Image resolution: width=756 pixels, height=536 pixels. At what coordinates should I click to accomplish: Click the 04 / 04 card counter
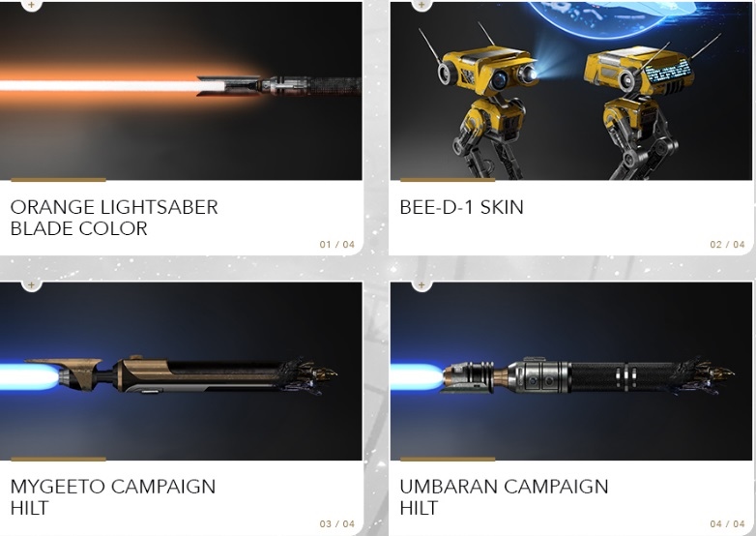click(728, 524)
